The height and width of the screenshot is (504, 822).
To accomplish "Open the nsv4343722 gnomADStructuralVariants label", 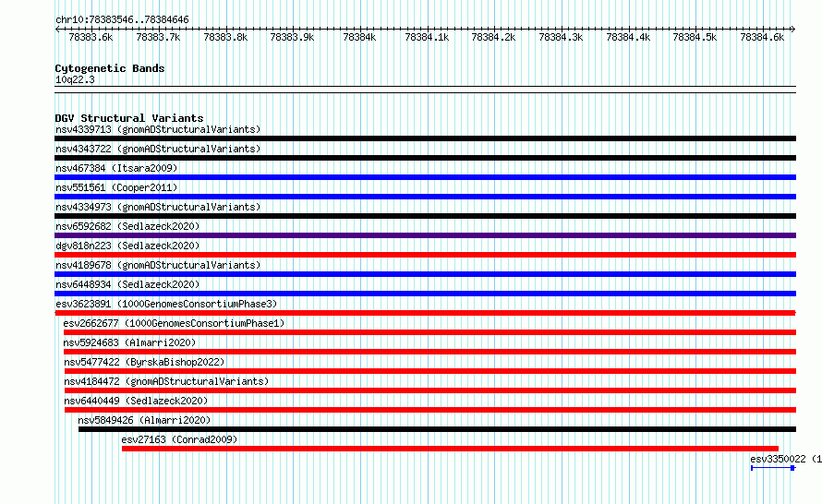I will click(158, 149).
